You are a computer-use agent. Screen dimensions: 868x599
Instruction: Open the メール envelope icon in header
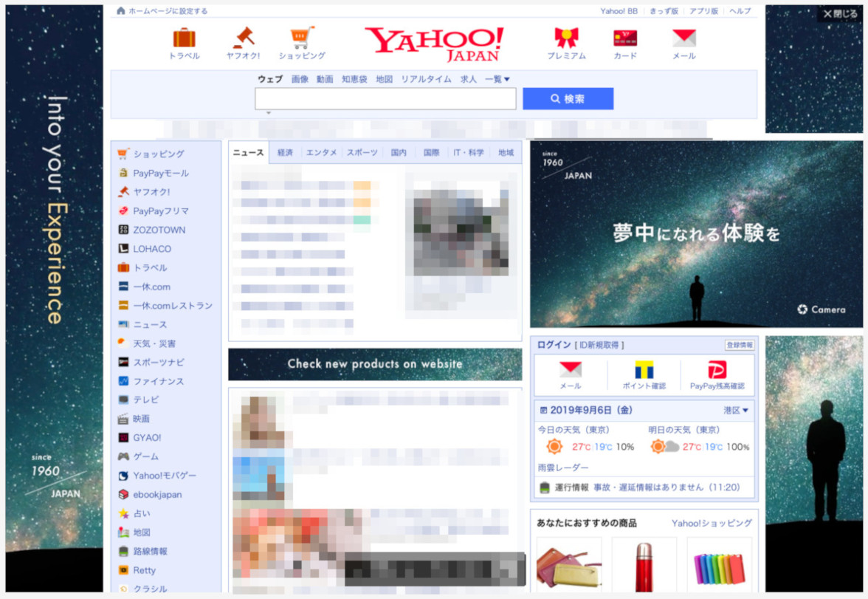683,38
